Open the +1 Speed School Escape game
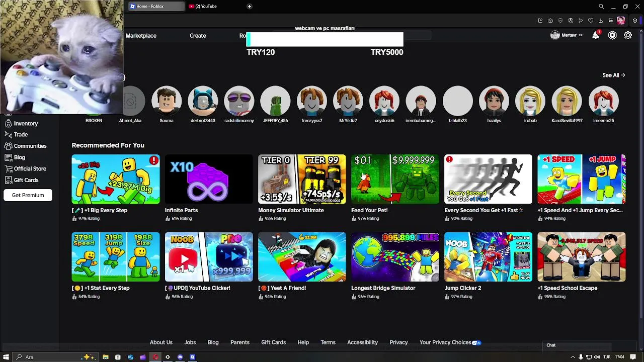644x362 pixels. [x=582, y=257]
